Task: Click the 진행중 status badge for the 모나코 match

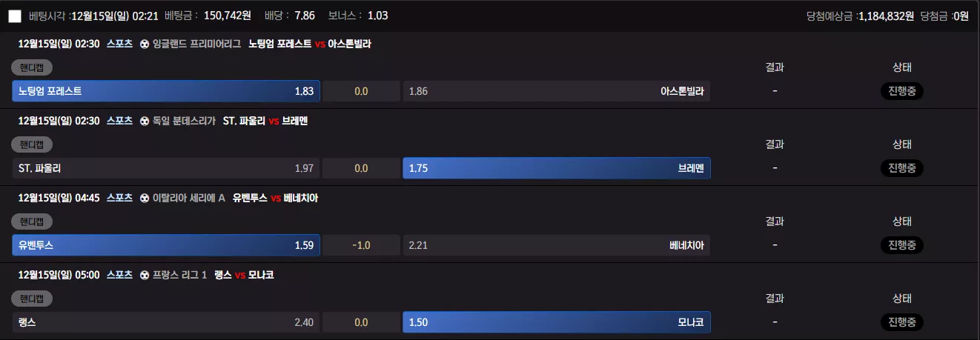Action: (902, 322)
